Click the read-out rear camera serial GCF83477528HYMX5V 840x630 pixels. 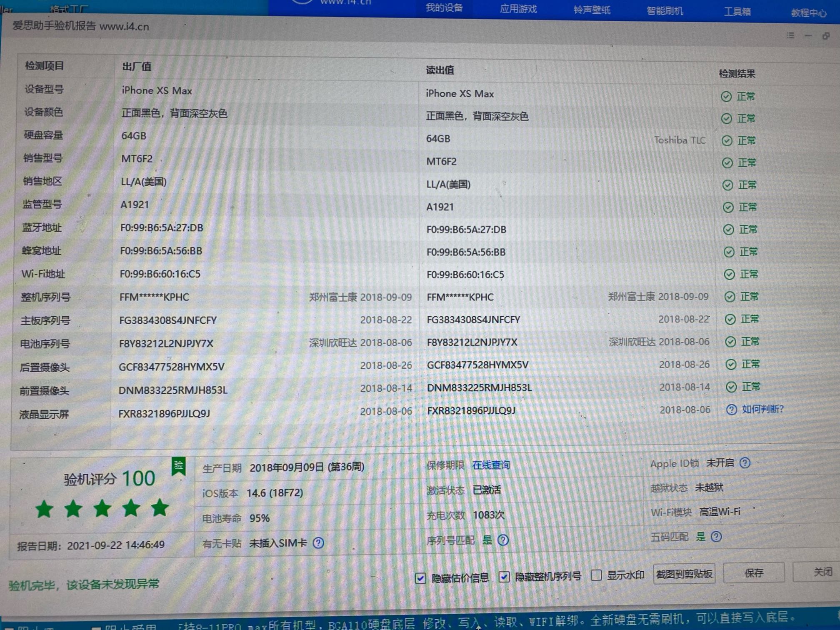pos(477,365)
